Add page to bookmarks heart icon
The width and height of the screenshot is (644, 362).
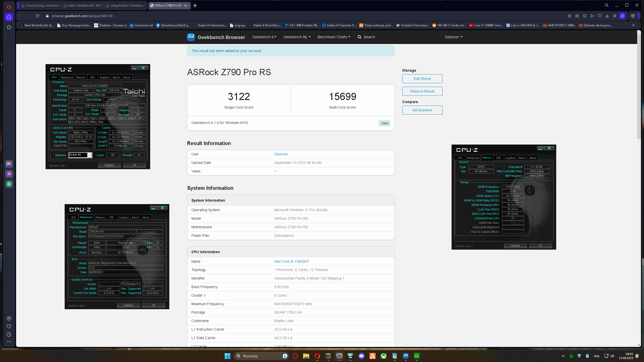(600, 16)
